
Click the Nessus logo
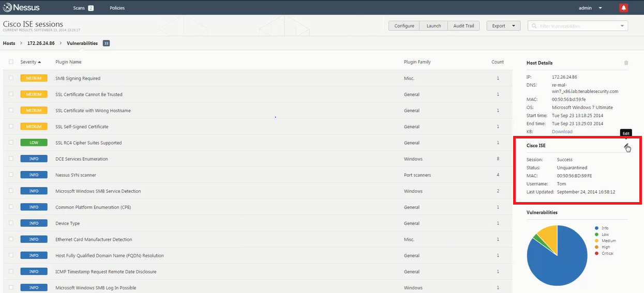click(21, 8)
